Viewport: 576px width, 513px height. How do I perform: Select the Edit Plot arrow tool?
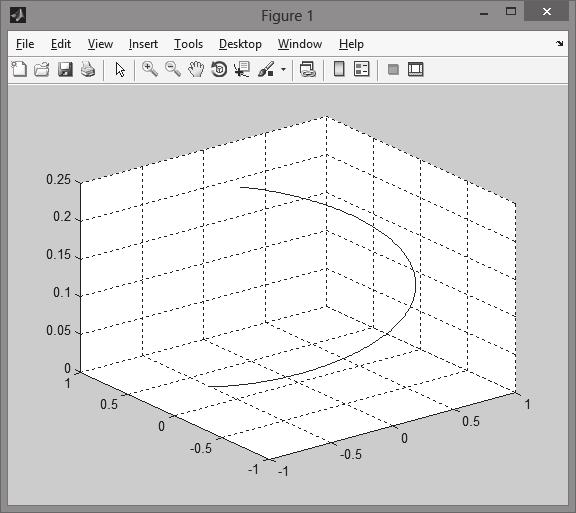pos(120,69)
